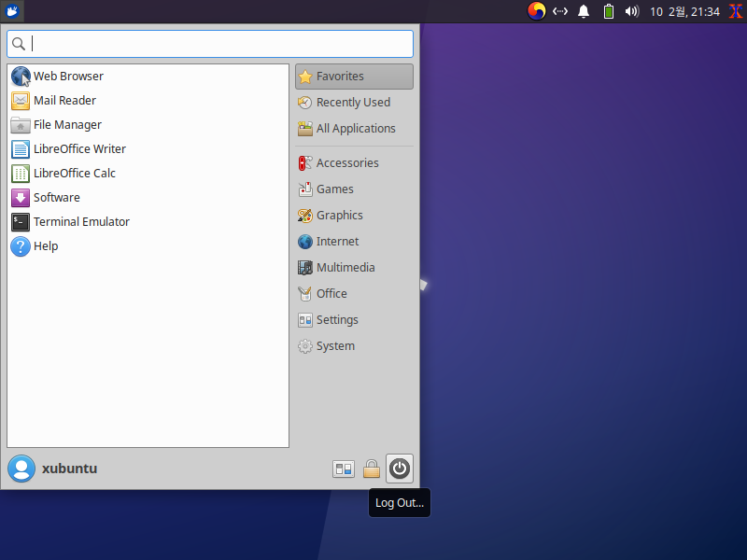
Task: Click the menu search field
Action: point(210,44)
